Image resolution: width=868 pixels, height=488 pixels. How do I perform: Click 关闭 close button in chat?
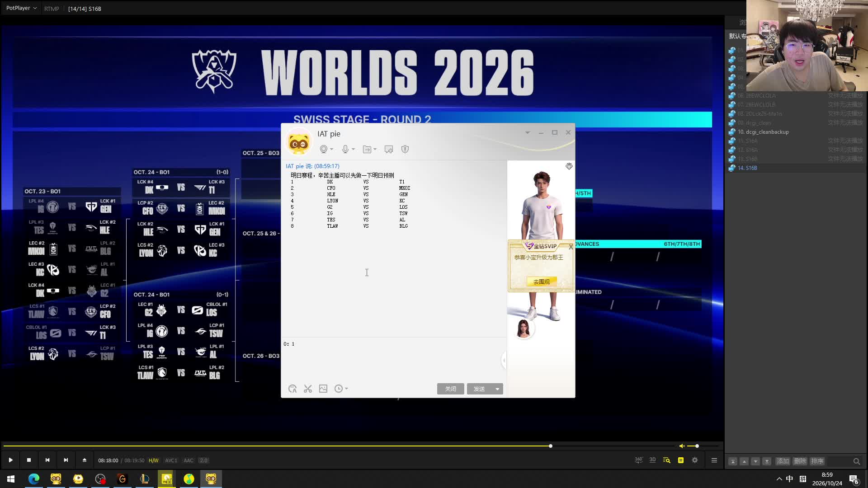pyautogui.click(x=450, y=389)
